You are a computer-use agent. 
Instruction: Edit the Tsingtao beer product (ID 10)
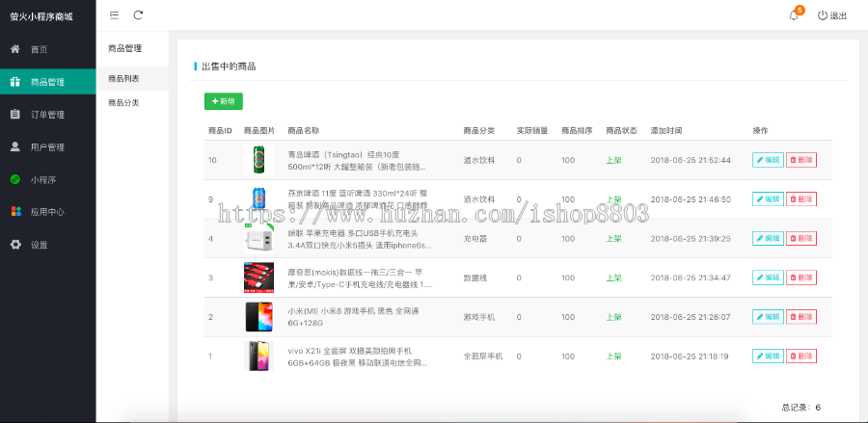point(768,160)
